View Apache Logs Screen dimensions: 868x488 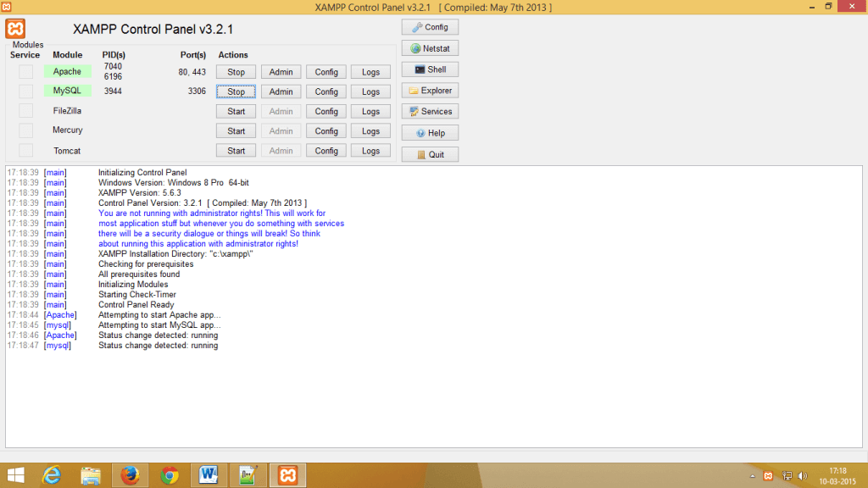tap(370, 72)
